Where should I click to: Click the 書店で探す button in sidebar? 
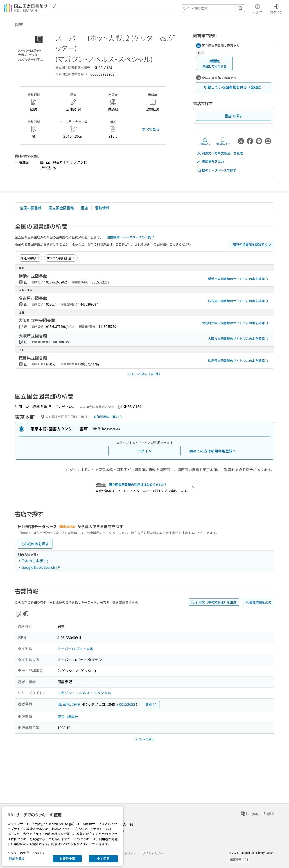click(233, 116)
